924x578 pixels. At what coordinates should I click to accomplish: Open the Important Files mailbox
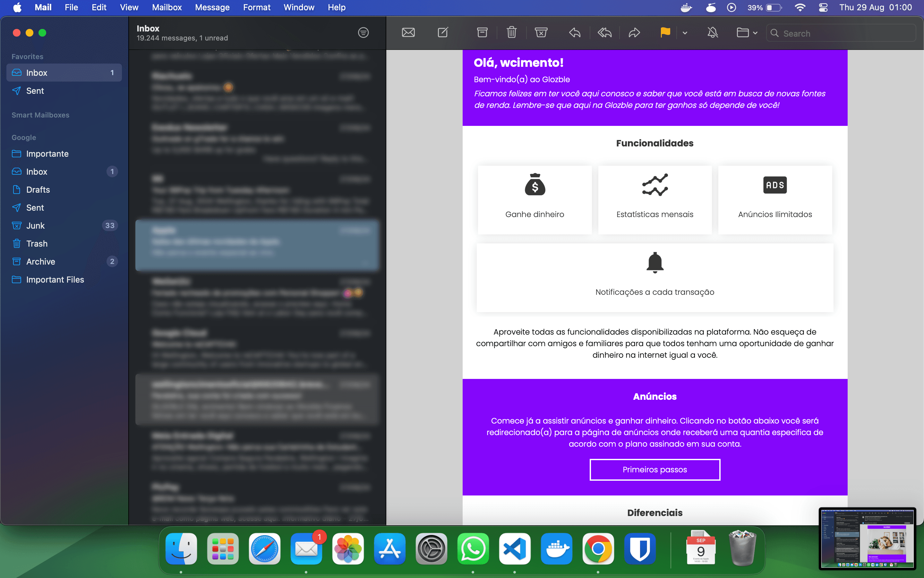[64, 279]
